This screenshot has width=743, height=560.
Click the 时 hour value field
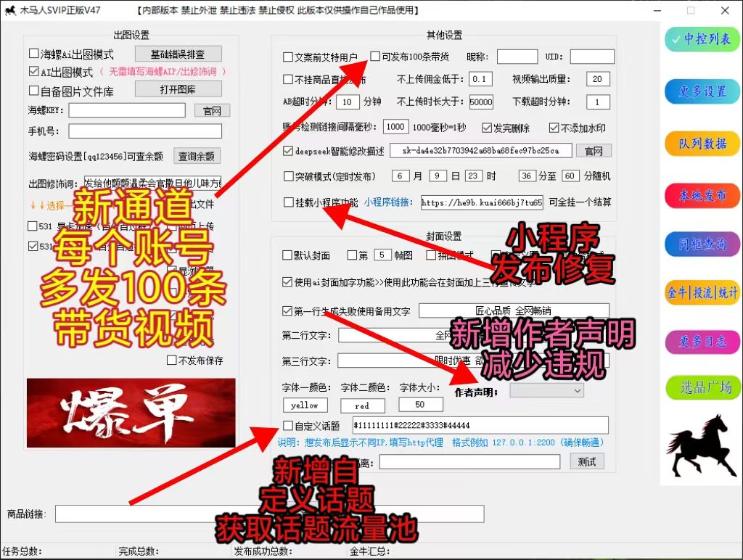click(x=474, y=176)
